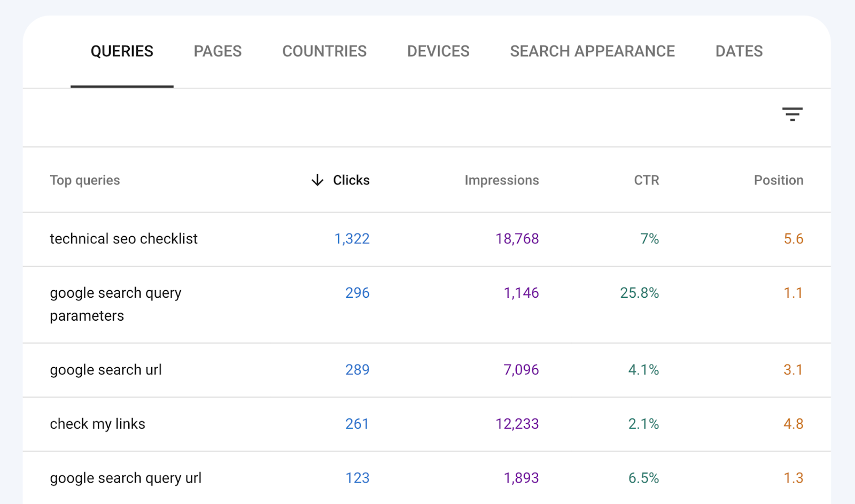Select the "google search query url" query
The height and width of the screenshot is (504, 855).
[x=126, y=478]
